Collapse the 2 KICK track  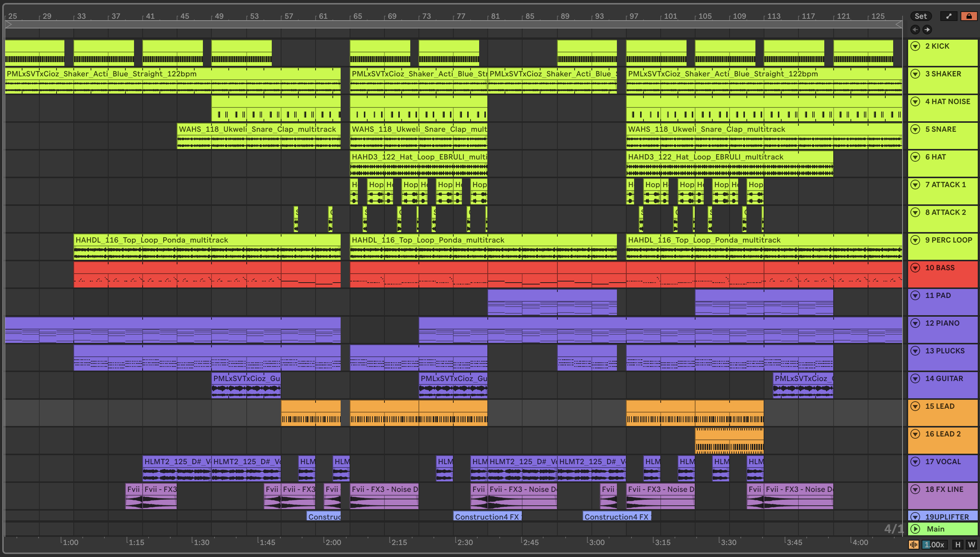pos(915,46)
